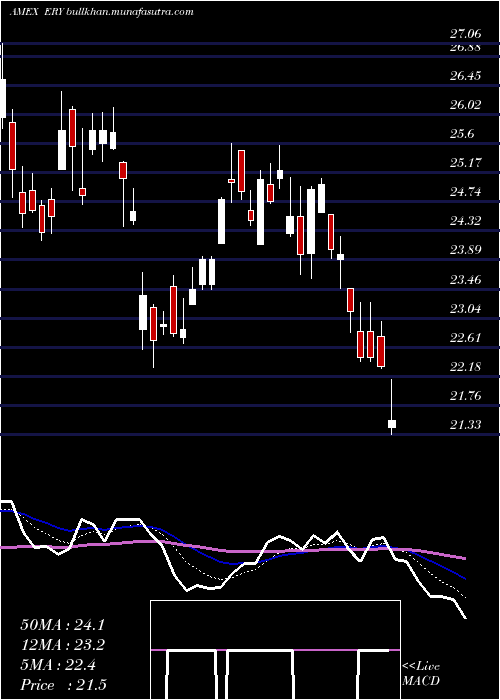This screenshot has height=700, width=500.
Task: Click the last white candlestick near 21.33
Action: pyautogui.click(x=392, y=424)
